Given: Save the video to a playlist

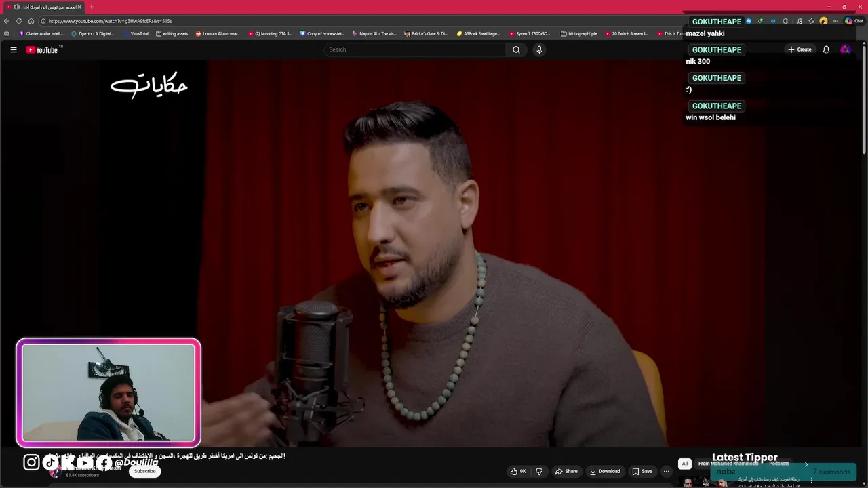Looking at the screenshot, I should pos(642,471).
